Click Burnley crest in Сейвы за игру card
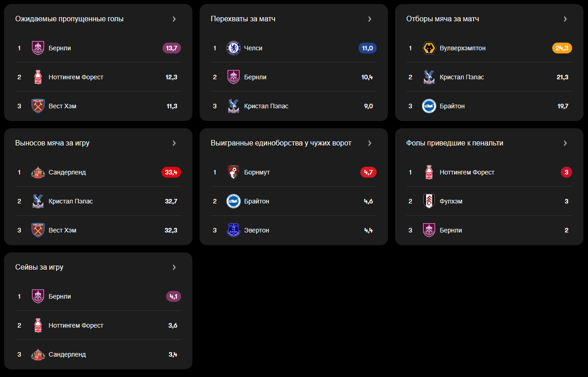 (38, 296)
